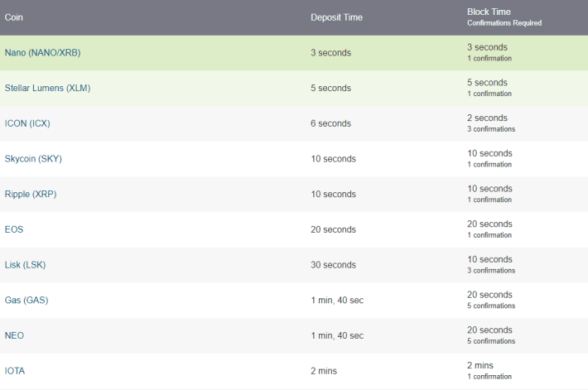Select Ripple's 10 seconds deposit time

pyautogui.click(x=333, y=195)
